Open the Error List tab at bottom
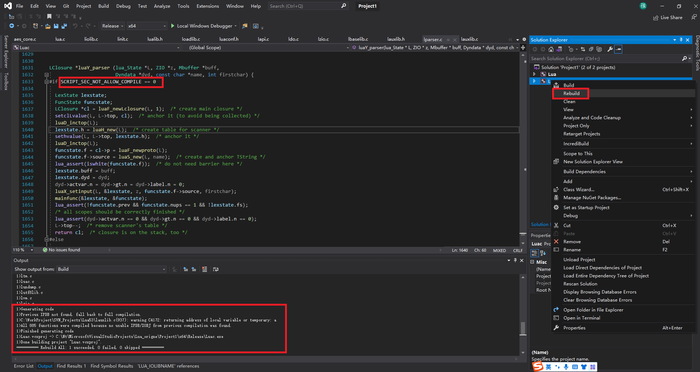 coord(23,366)
